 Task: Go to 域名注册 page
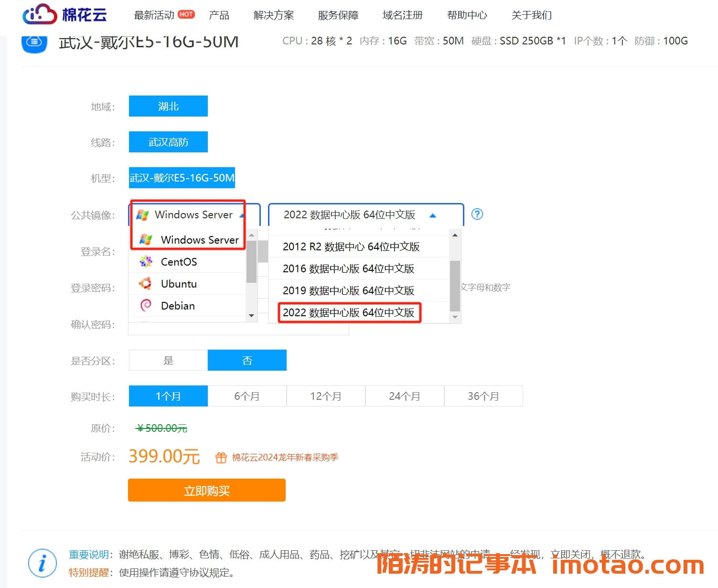click(403, 15)
